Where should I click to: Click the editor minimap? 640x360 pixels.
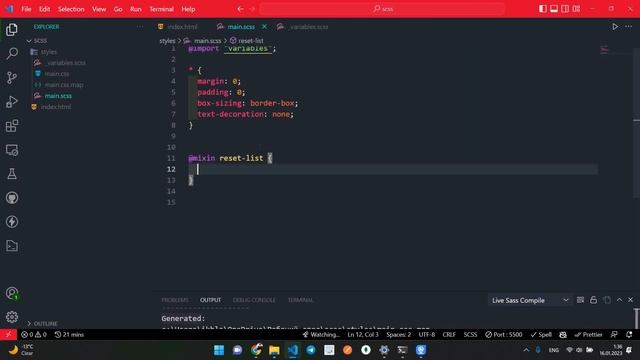604,50
